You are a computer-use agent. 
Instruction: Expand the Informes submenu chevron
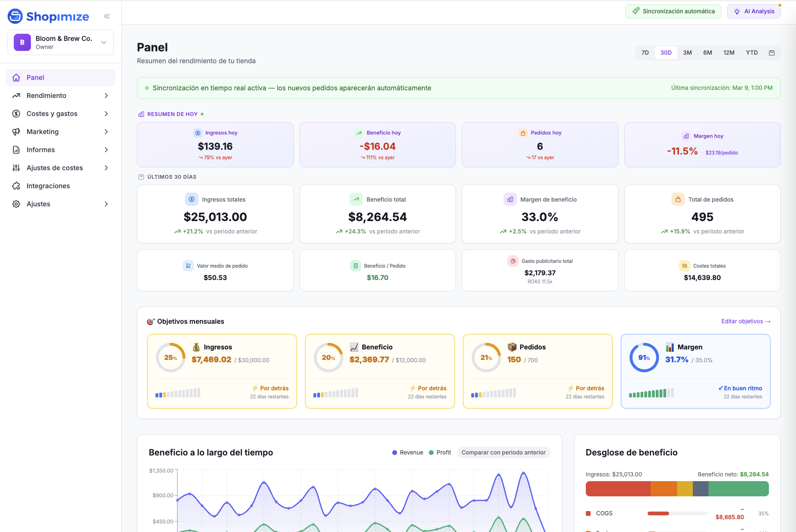[106, 150]
